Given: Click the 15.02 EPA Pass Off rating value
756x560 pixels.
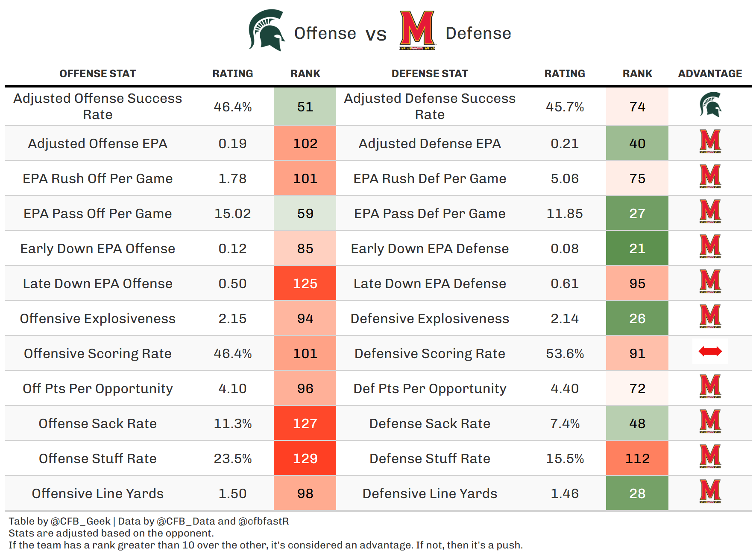Looking at the screenshot, I should click(x=232, y=213).
